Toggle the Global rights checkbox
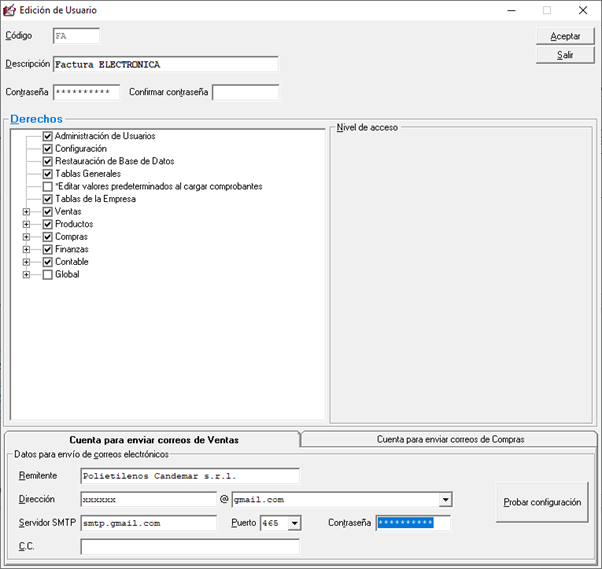 click(47, 275)
